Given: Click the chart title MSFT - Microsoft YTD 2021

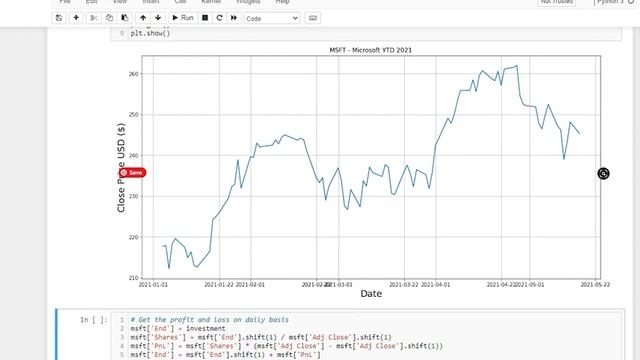Looking at the screenshot, I should click(371, 50).
